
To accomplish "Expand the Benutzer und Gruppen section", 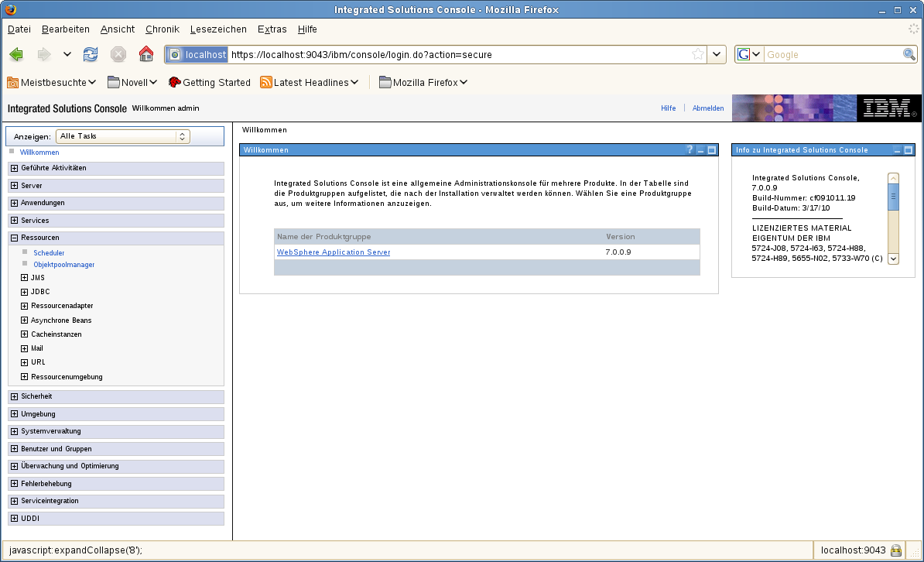I will (14, 449).
